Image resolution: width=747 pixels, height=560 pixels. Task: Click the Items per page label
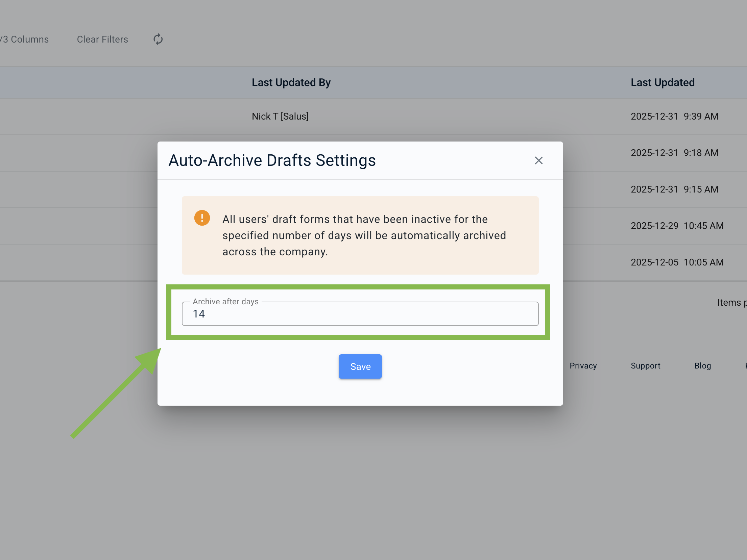click(x=731, y=303)
